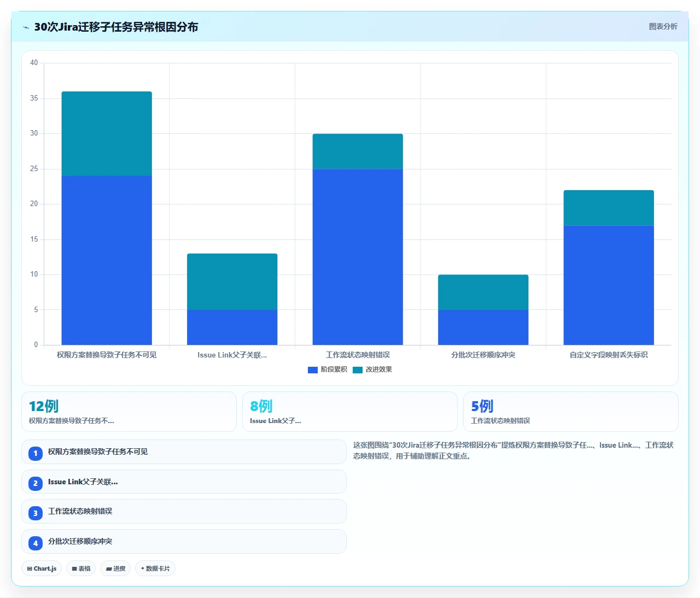This screenshot has width=700, height=598.
Task: Click the teal bar segment for 工作流状态映射错误
Action: [358, 151]
